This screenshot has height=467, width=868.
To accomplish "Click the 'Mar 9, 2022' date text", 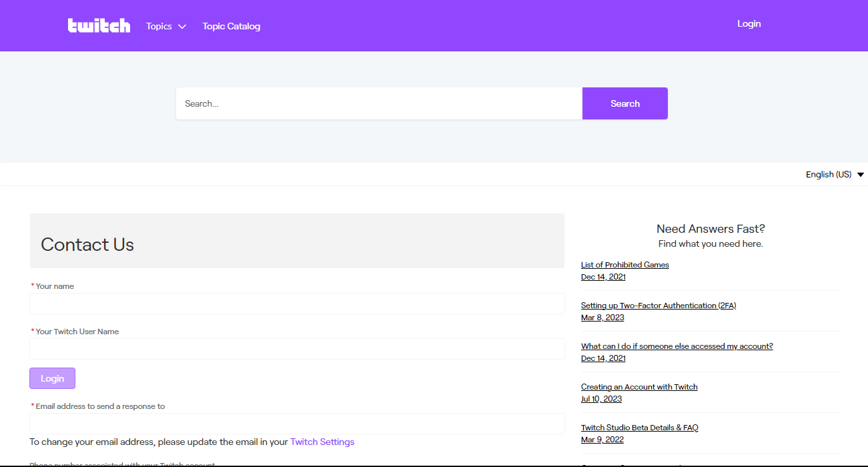I will tap(602, 440).
